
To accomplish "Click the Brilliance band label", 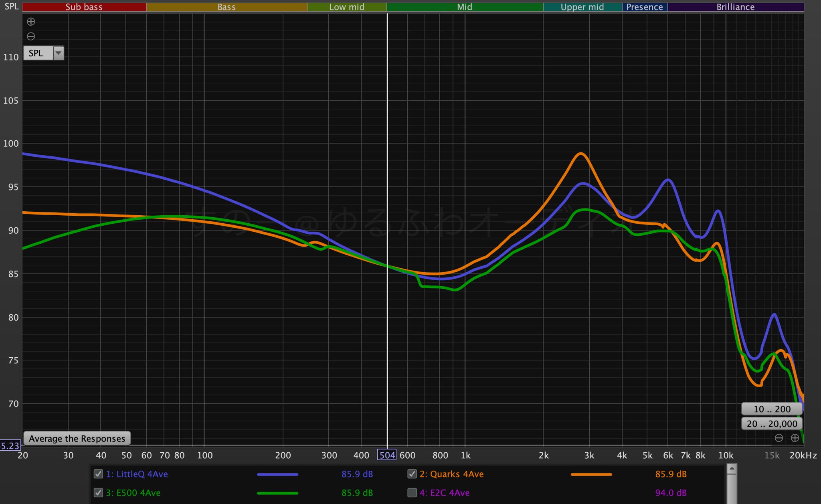I will (x=736, y=7).
